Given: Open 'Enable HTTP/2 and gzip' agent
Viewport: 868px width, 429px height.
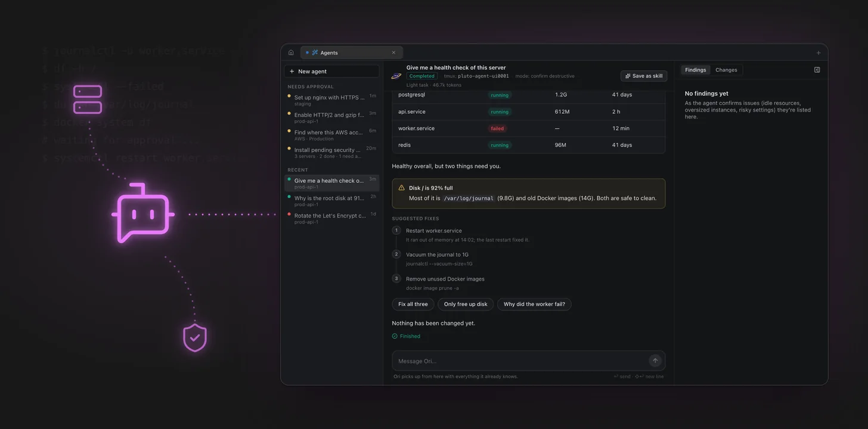Looking at the screenshot, I should [x=331, y=117].
